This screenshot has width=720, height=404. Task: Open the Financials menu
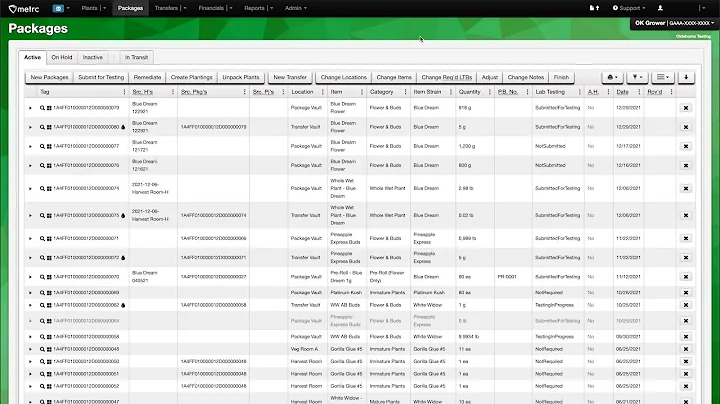click(215, 8)
